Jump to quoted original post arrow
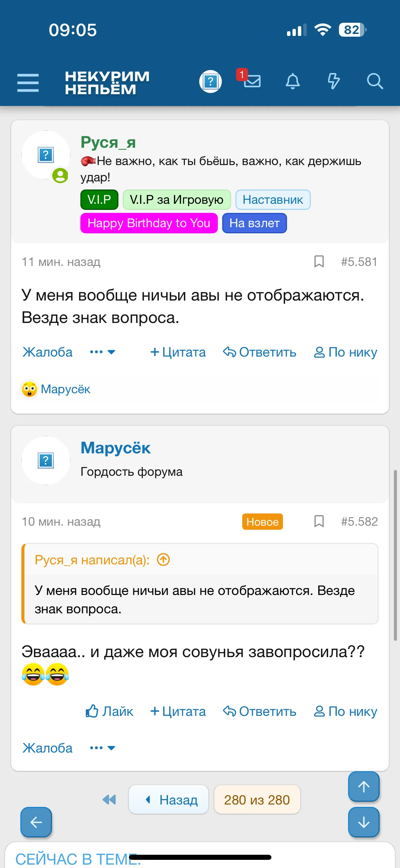 pos(164,560)
